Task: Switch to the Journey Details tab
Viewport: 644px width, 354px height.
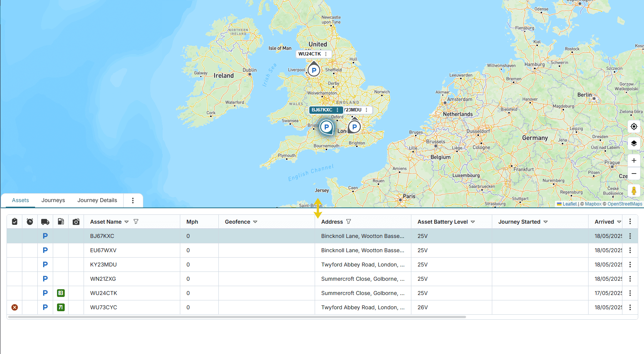Action: point(97,200)
